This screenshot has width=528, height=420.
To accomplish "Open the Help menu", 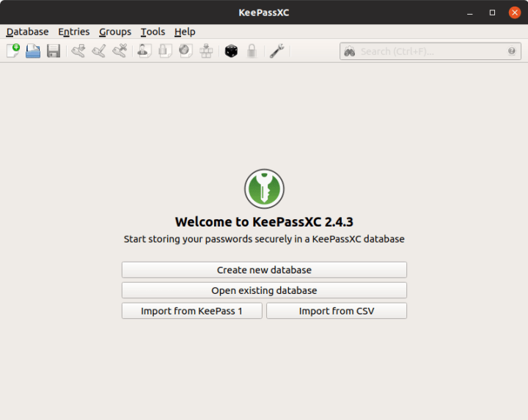I will point(185,32).
